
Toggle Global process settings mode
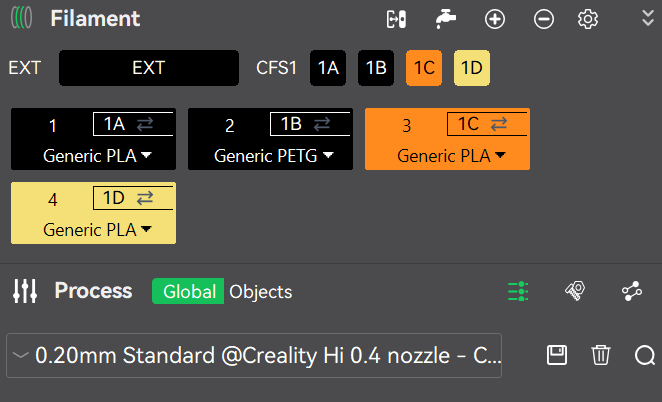[x=188, y=291]
